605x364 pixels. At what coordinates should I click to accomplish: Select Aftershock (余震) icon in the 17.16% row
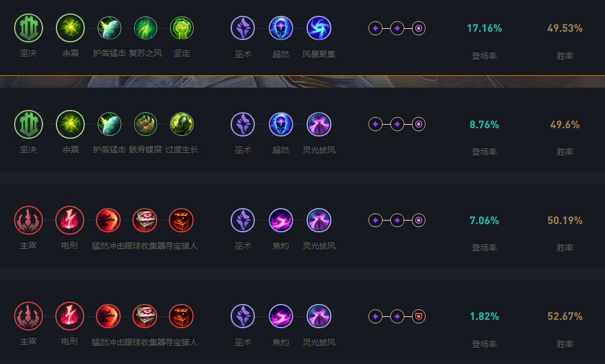tap(70, 28)
